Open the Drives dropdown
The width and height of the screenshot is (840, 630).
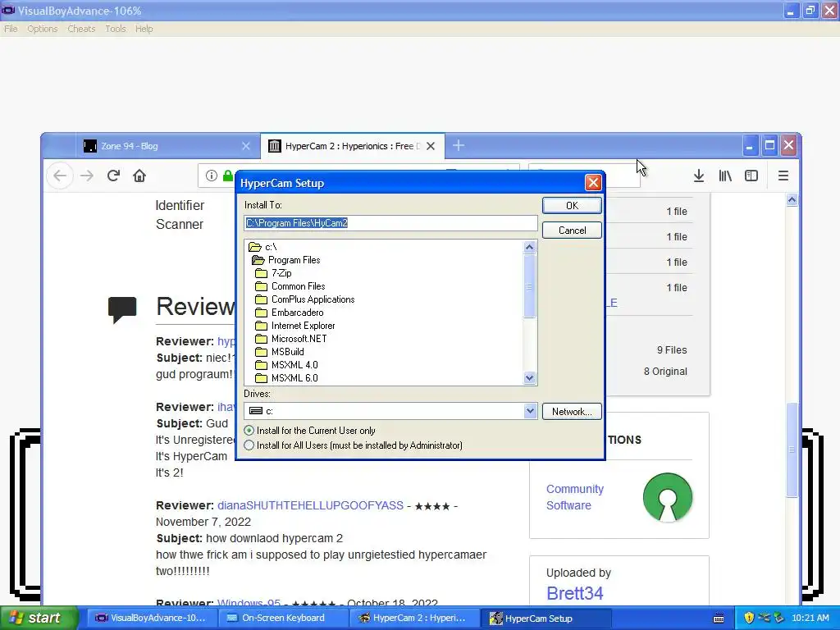point(529,411)
